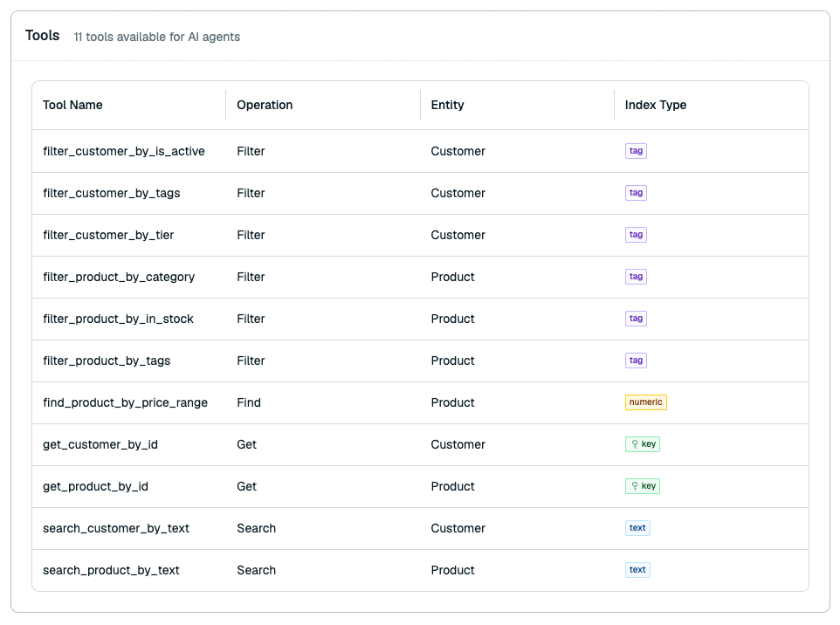Open the filter_product_by_category row
Screen dimensions: 840x625
pos(420,277)
